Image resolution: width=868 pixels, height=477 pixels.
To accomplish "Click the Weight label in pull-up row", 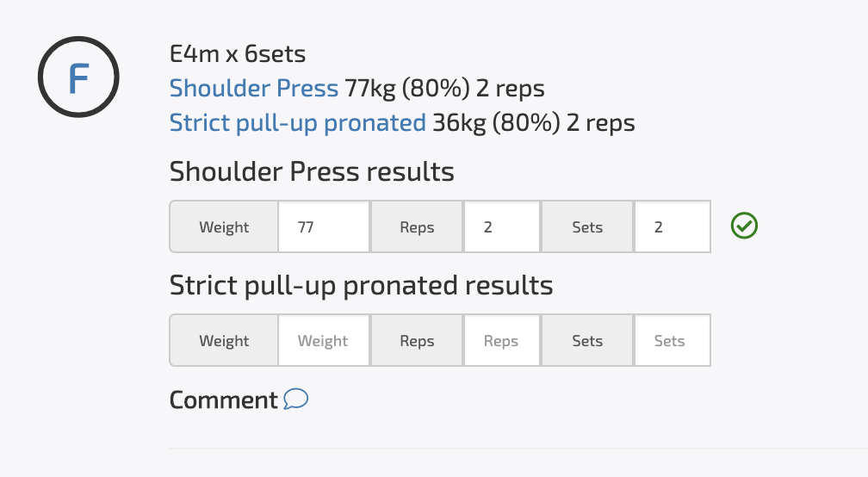I will 224,340.
